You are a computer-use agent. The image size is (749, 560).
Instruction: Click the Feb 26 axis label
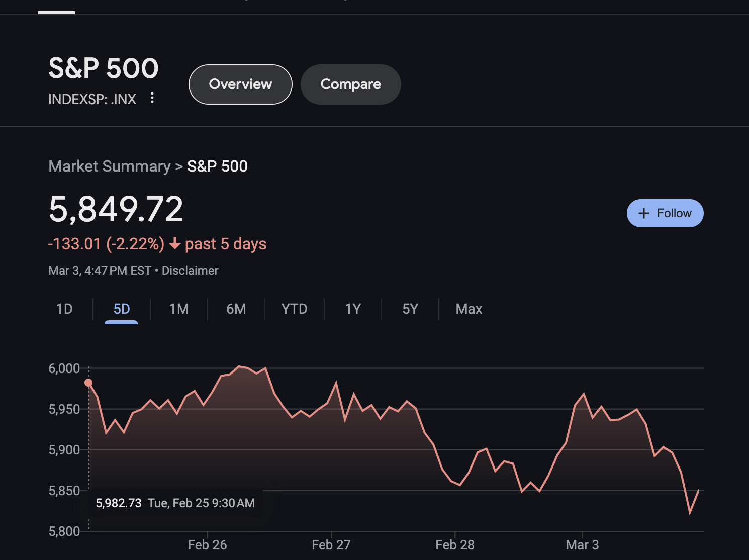[207, 545]
